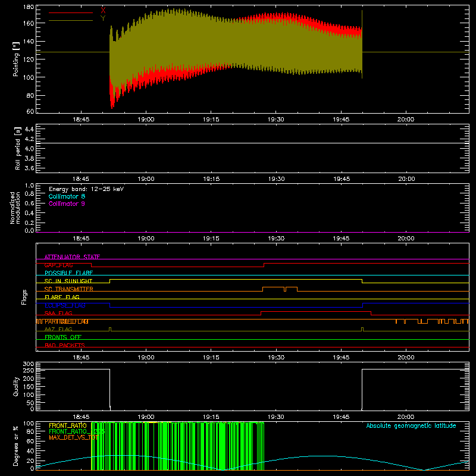Select the 'Quality' axis label
This screenshot has width=476, height=476.
click(x=16, y=386)
